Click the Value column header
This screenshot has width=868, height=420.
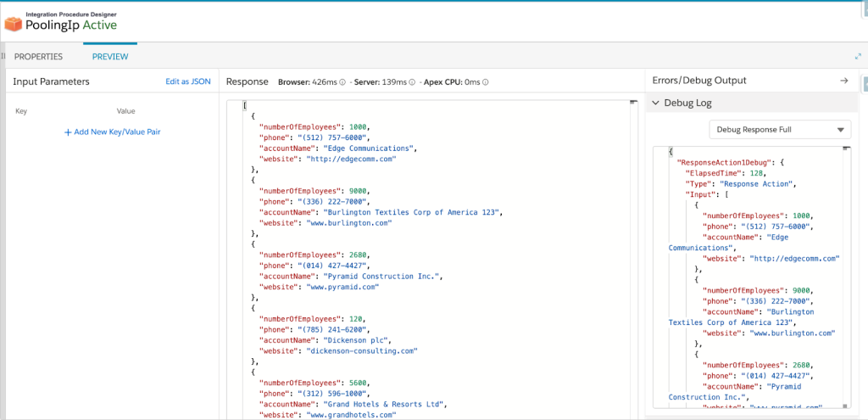[125, 111]
